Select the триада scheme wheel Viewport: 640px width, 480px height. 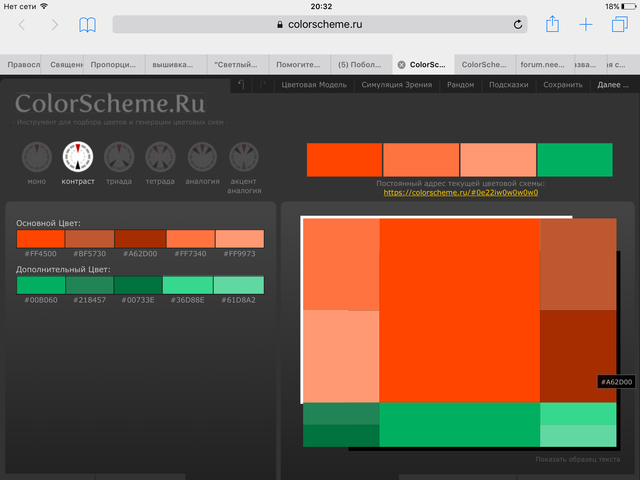119,157
